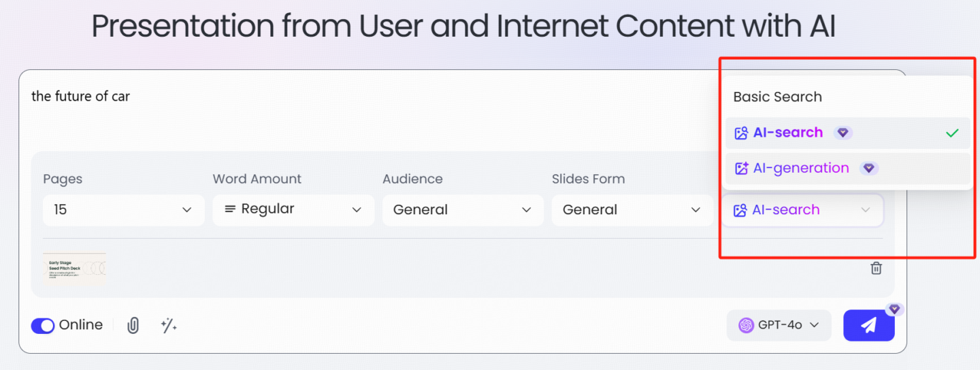Open the Slides Form General dropdown
This screenshot has height=370, width=980.
tap(632, 209)
